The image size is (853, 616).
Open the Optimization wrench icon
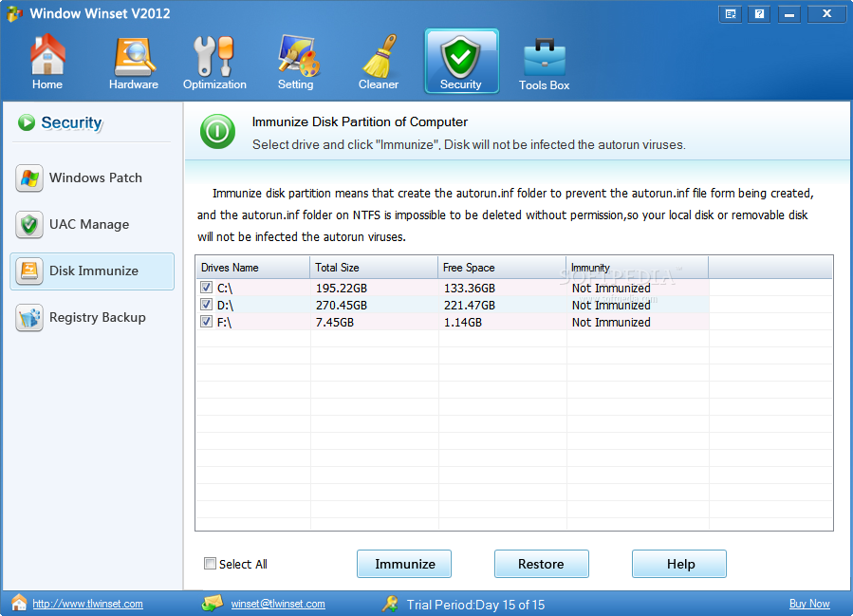coord(214,56)
